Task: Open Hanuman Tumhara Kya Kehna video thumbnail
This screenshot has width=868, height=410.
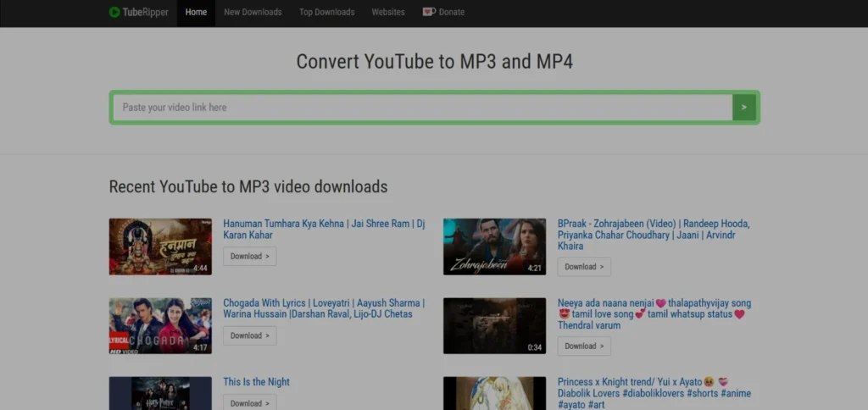Action: pos(160,247)
